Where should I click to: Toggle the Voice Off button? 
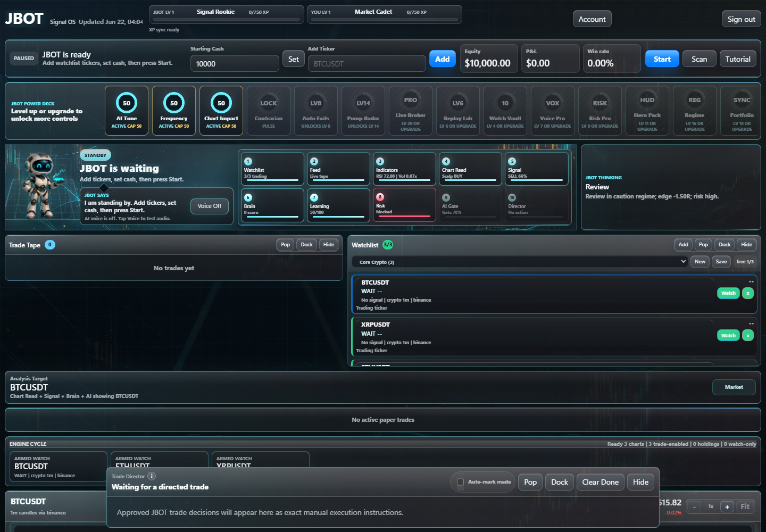(x=210, y=206)
